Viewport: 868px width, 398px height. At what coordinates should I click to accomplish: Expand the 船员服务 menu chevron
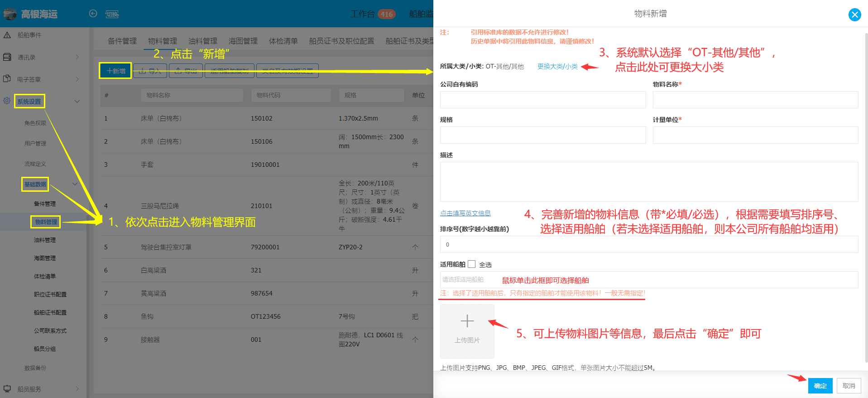77,389
